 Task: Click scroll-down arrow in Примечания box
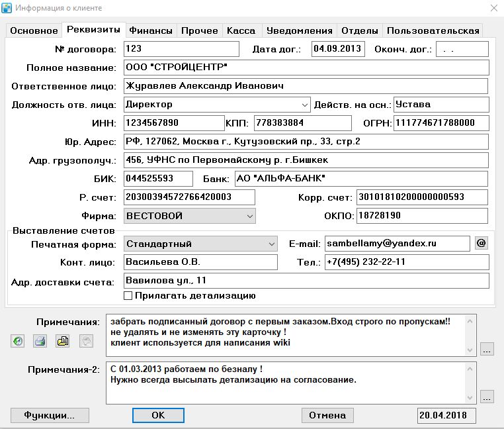[x=470, y=350]
